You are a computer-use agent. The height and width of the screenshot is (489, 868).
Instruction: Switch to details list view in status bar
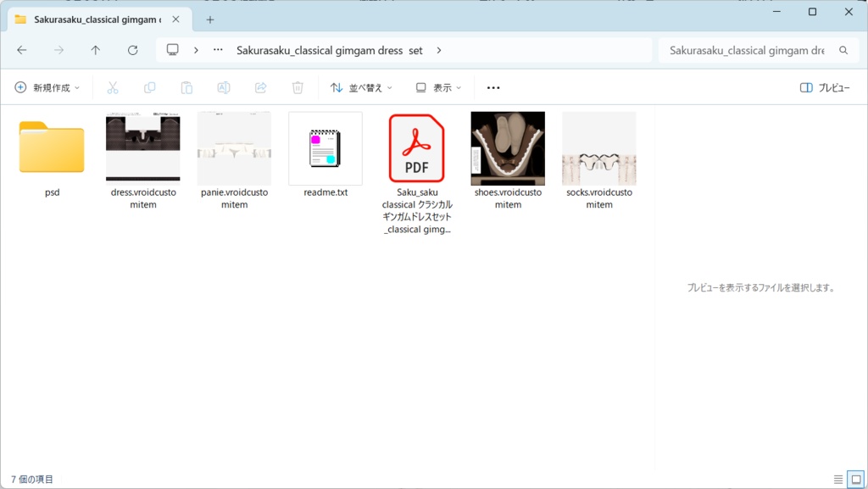click(x=838, y=479)
